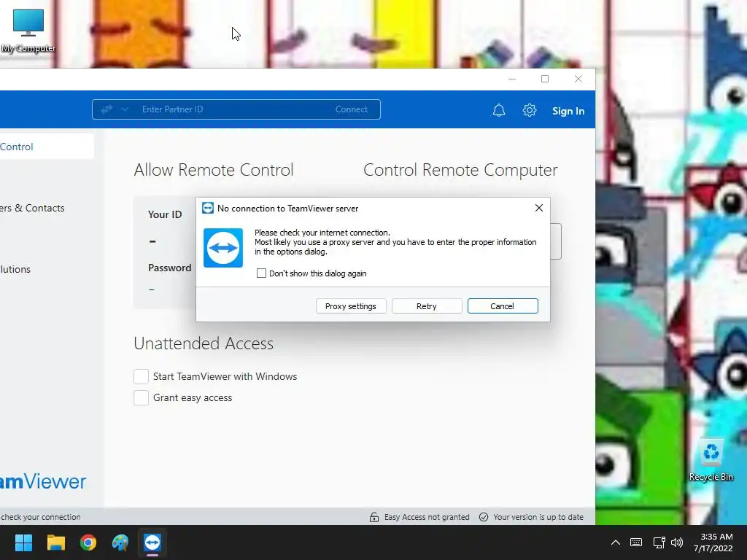The height and width of the screenshot is (560, 747).
Task: Click Retry in the connection dialog
Action: click(x=426, y=306)
